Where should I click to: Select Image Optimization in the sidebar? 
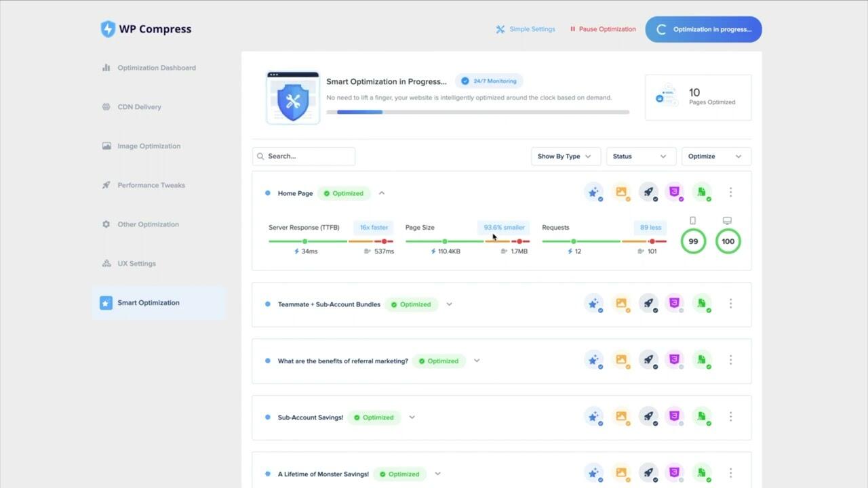pos(141,146)
